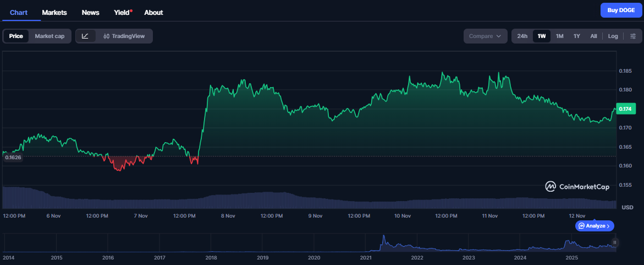Viewport: 644px width, 265px height.
Task: Select the 1Y time range
Action: pos(577,36)
